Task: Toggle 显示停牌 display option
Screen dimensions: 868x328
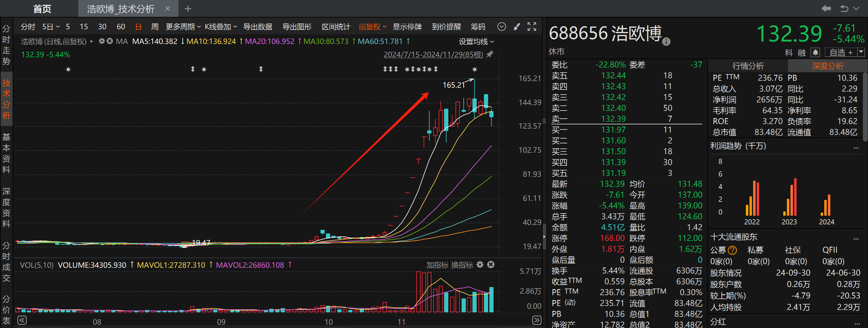Action: pos(407,27)
